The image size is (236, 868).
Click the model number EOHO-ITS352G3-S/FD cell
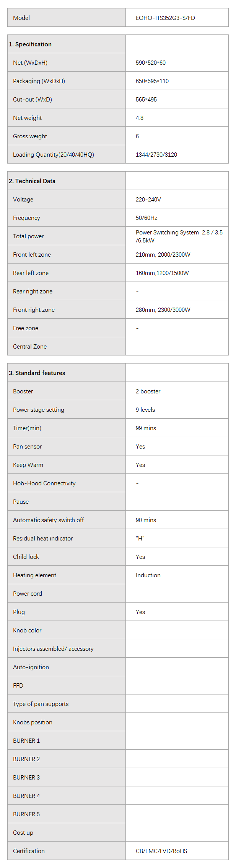pos(165,18)
